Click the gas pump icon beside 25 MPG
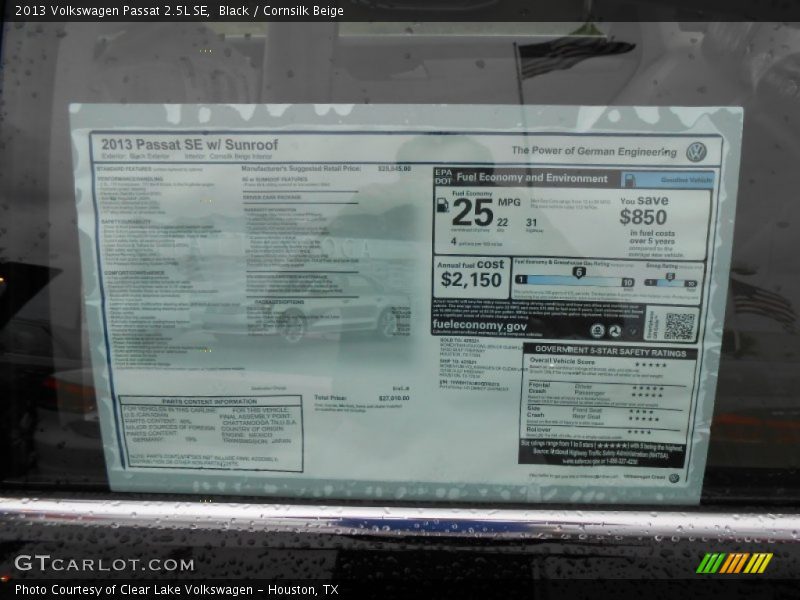 pyautogui.click(x=442, y=205)
